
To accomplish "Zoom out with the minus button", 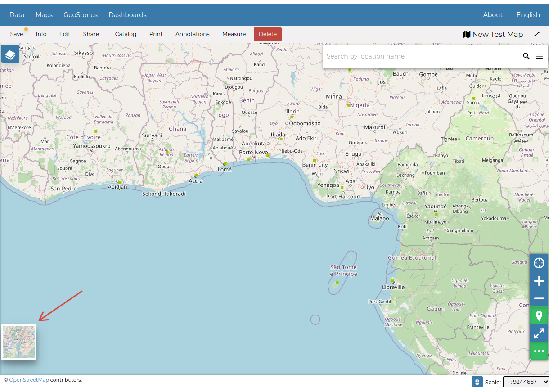I will pyautogui.click(x=539, y=298).
